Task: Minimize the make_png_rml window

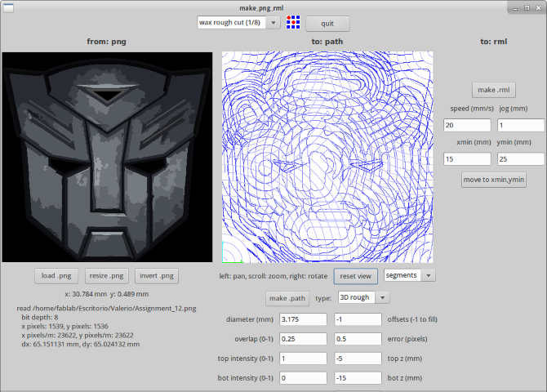Action: click(516, 7)
